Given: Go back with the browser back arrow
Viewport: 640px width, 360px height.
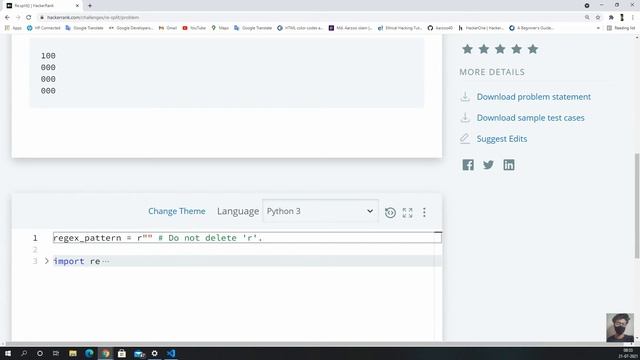Looking at the screenshot, I should coord(7,18).
